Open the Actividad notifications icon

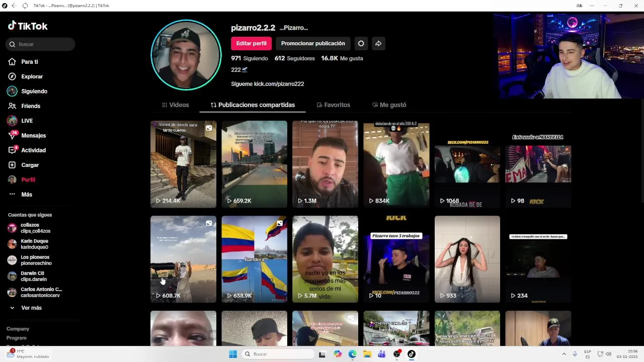[x=12, y=150]
